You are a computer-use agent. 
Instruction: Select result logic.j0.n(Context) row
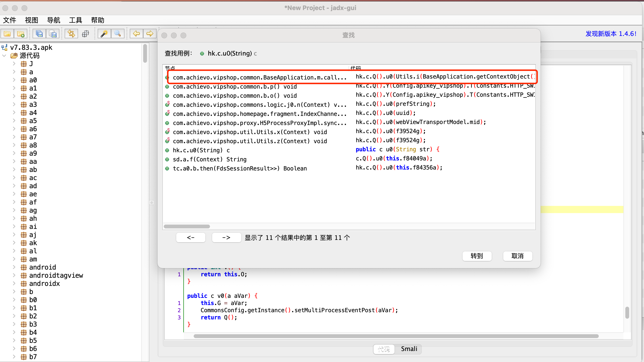click(x=349, y=104)
